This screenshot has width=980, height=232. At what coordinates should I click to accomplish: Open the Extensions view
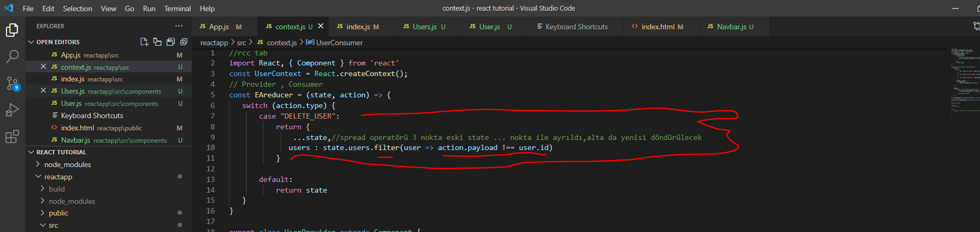click(x=12, y=137)
